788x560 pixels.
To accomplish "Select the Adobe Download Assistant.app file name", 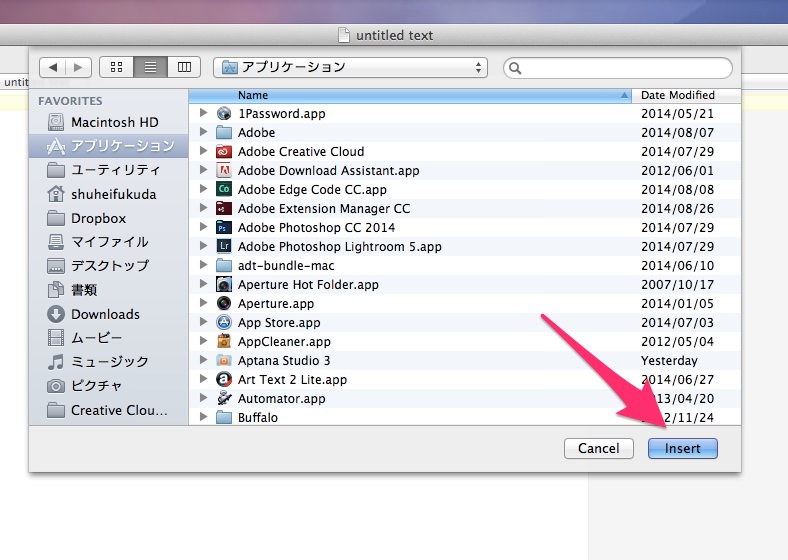I will [329, 171].
